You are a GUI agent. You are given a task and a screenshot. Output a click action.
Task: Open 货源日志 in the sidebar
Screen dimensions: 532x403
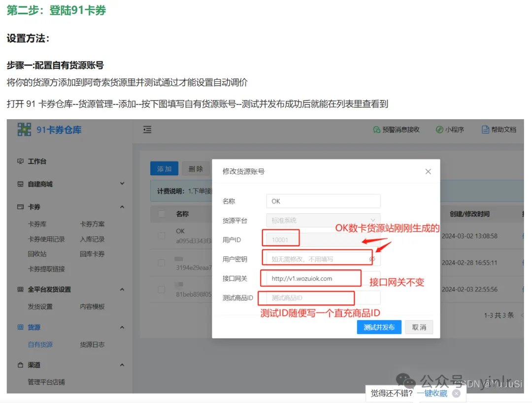pos(92,345)
